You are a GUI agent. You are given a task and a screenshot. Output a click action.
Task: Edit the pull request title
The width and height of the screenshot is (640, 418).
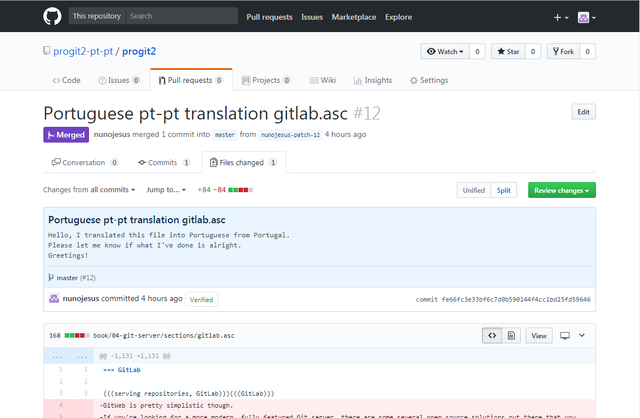pos(583,112)
